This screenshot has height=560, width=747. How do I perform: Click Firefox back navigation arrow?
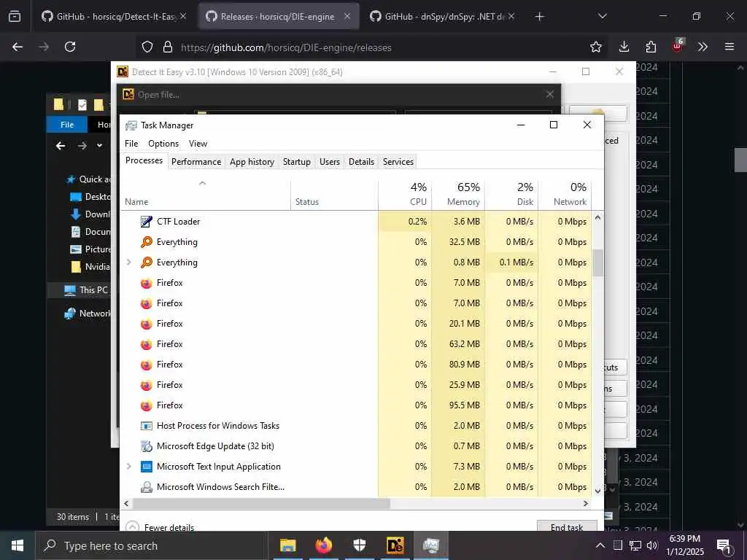pos(18,47)
